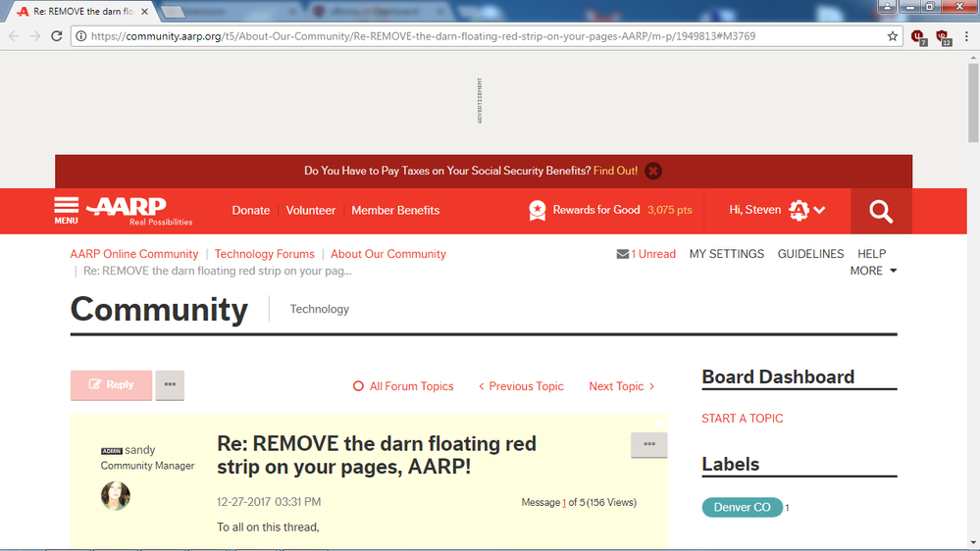Open ellipsis options next to Reply
The height and width of the screenshot is (551, 980).
170,385
